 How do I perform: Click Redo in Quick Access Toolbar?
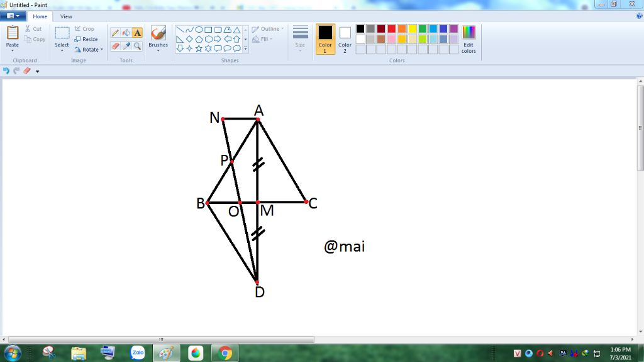[16, 71]
